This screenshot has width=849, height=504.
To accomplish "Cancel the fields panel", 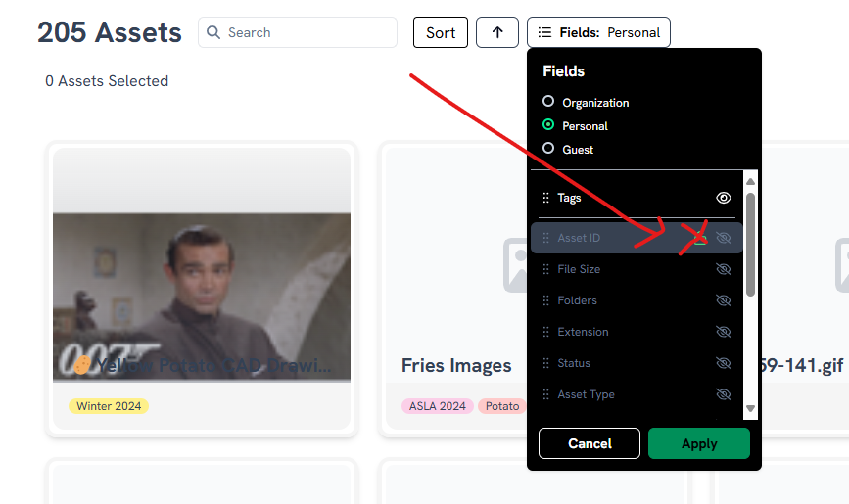I will coord(590,443).
